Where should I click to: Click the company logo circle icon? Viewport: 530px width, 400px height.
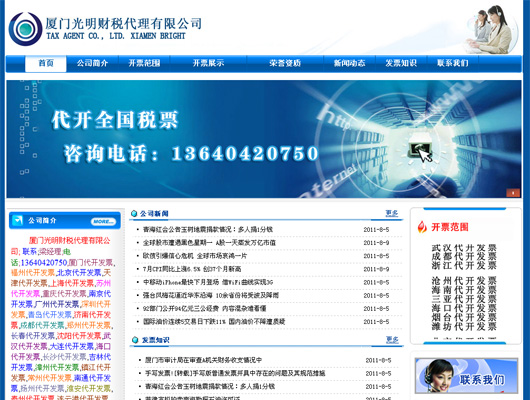coord(25,29)
